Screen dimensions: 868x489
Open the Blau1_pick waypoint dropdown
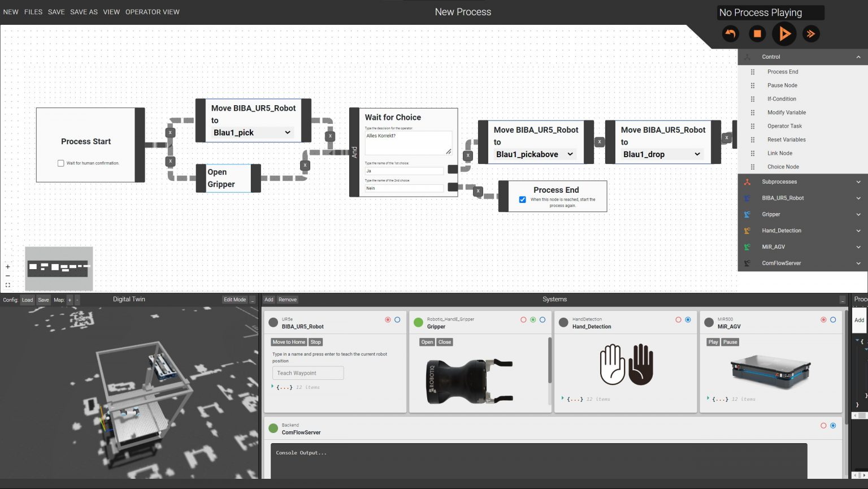(x=251, y=132)
